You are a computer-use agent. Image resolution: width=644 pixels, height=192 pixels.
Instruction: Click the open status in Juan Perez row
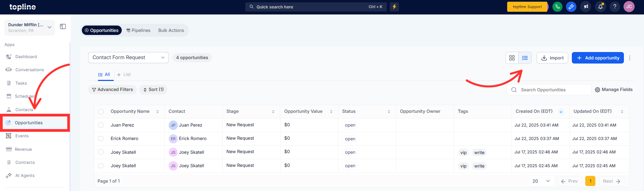350,125
